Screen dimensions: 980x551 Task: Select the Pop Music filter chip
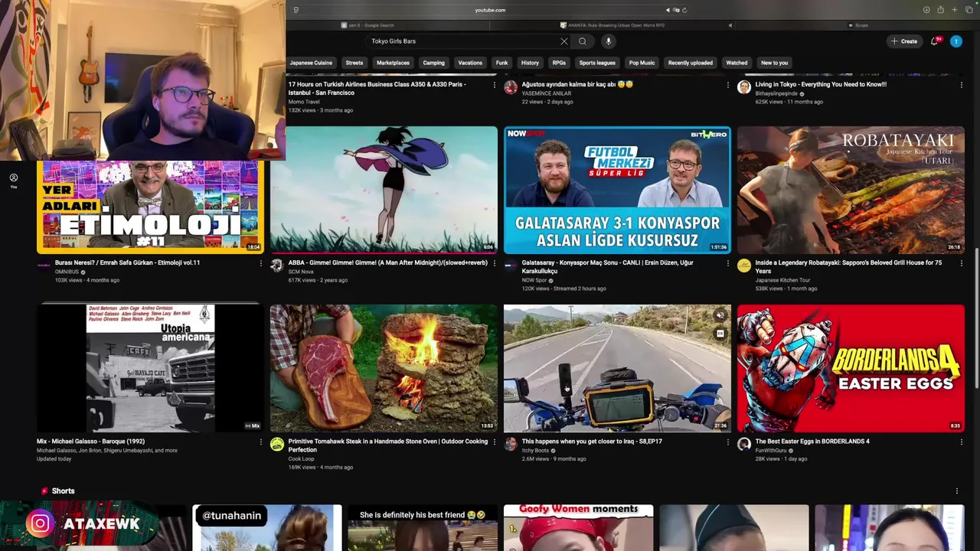[642, 63]
